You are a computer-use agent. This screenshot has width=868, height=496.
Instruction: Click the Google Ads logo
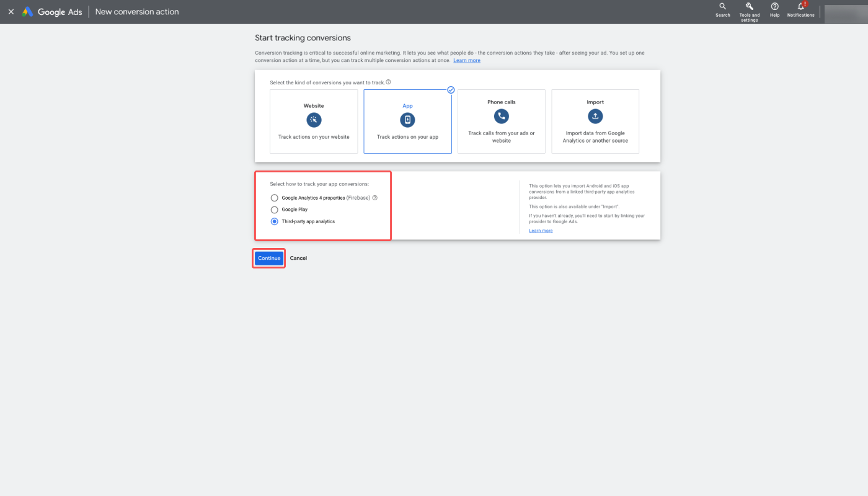pyautogui.click(x=52, y=12)
